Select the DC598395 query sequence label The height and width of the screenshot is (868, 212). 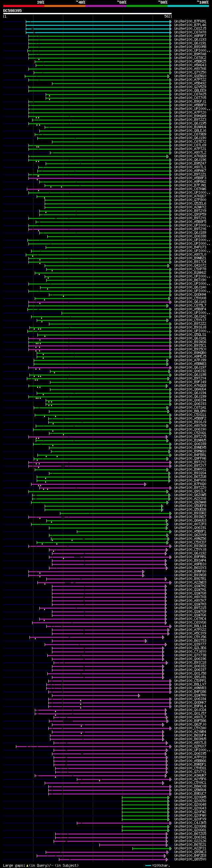[x=13, y=11]
